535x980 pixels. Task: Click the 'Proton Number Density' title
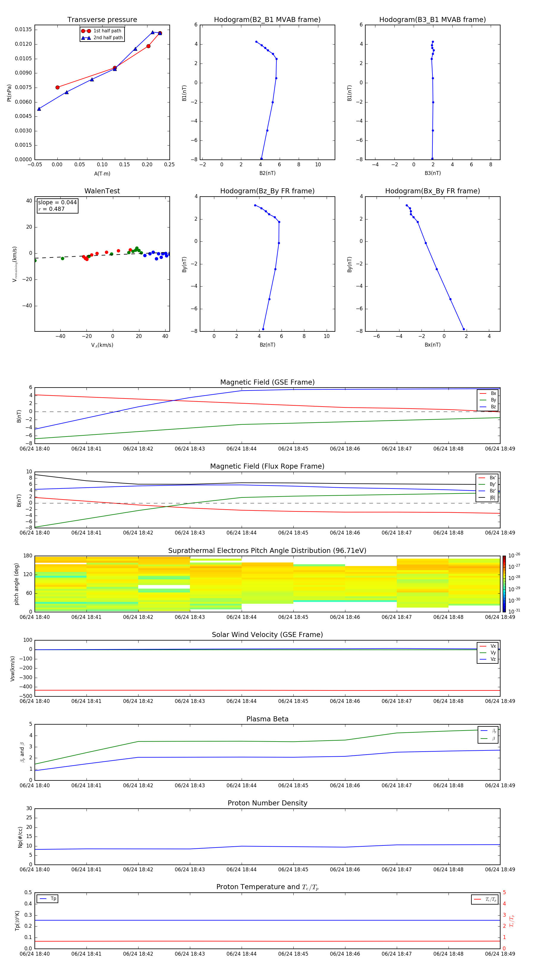click(267, 803)
